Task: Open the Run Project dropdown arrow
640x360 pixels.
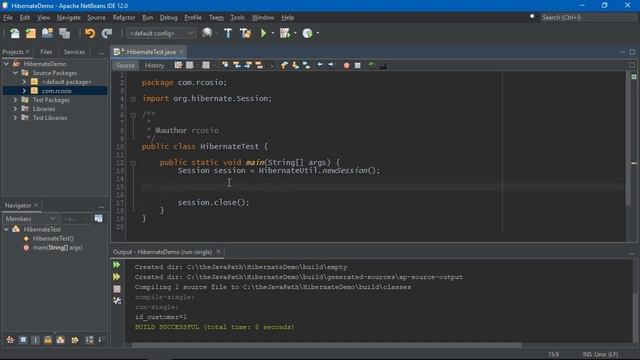Action: pyautogui.click(x=272, y=33)
